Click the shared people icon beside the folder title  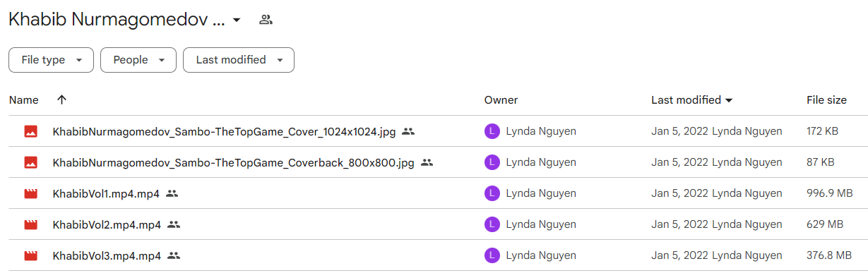tap(266, 20)
